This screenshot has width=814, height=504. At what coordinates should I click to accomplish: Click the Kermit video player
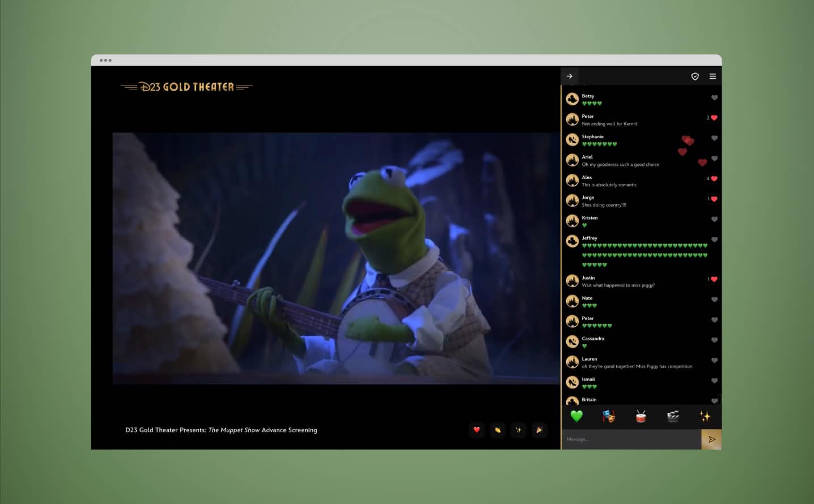[336, 258]
